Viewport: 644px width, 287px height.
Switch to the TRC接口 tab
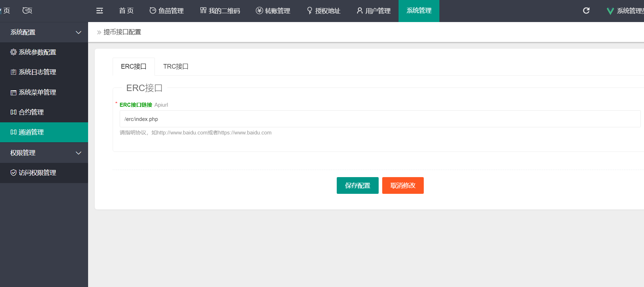pyautogui.click(x=176, y=67)
